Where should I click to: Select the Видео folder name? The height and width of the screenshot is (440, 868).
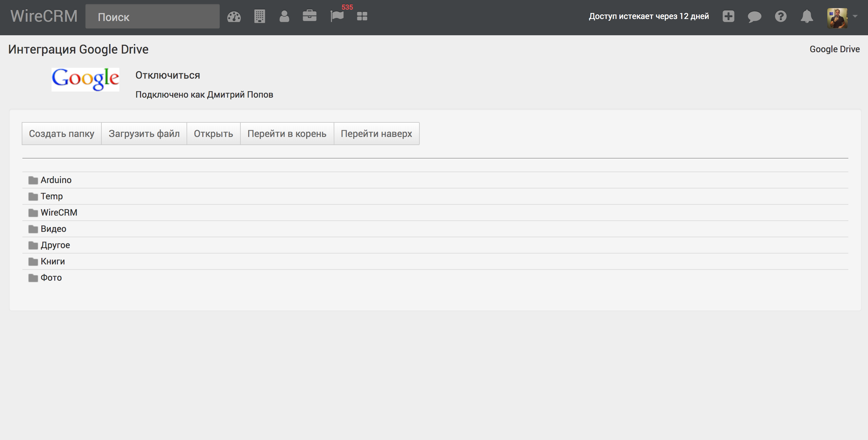[54, 229]
